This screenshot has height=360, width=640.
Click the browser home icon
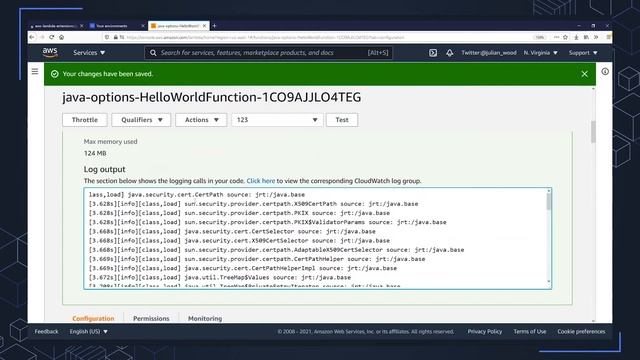coord(61,37)
